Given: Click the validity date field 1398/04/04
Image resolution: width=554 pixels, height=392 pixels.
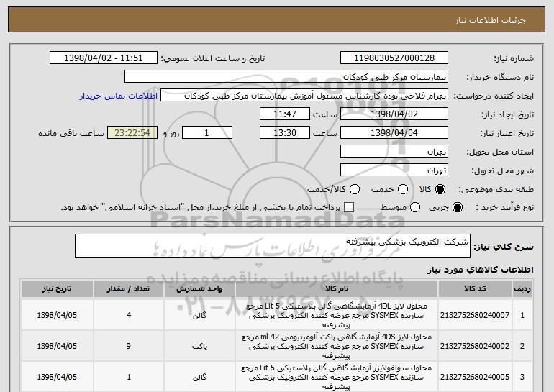Looking at the screenshot, I should click(394, 133).
